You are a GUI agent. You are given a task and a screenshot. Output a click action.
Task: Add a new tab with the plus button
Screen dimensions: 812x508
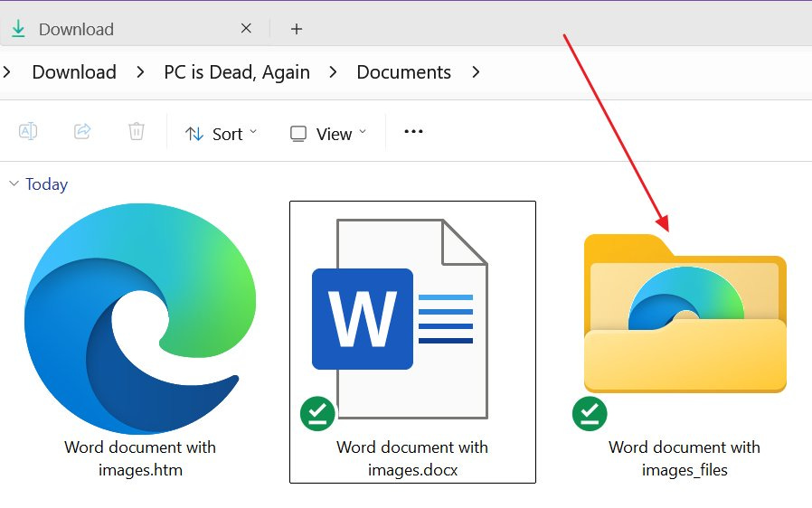pos(297,29)
